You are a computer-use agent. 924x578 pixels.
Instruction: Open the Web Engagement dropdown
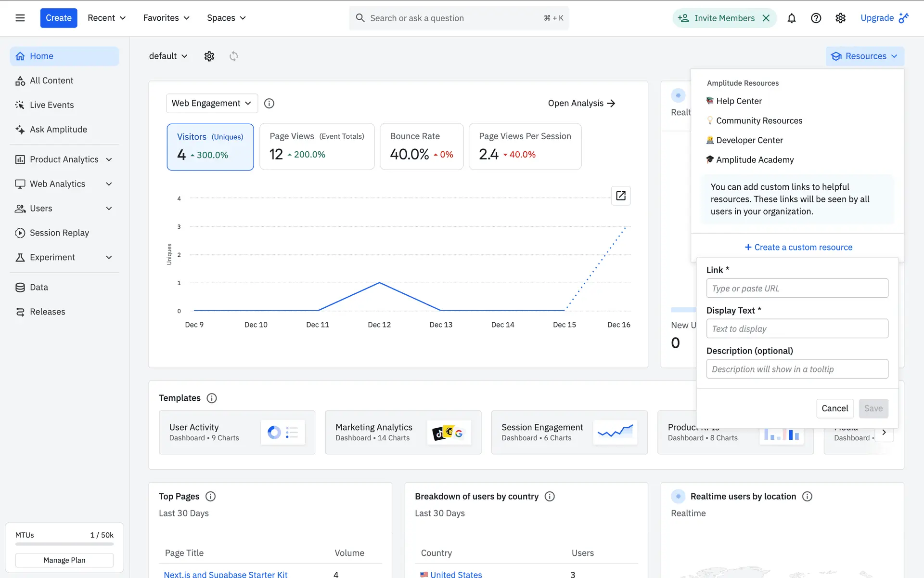coord(211,103)
